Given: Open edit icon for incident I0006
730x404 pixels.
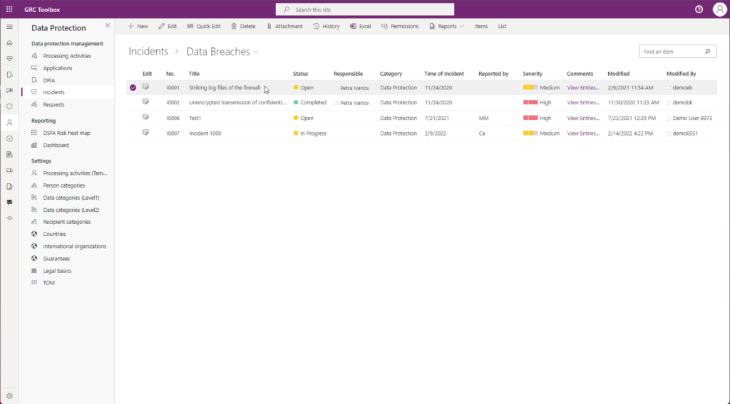Looking at the screenshot, I should click(x=146, y=118).
